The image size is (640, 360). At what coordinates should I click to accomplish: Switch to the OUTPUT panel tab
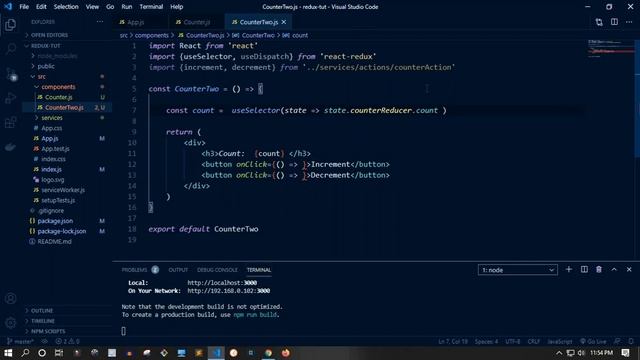(x=178, y=270)
